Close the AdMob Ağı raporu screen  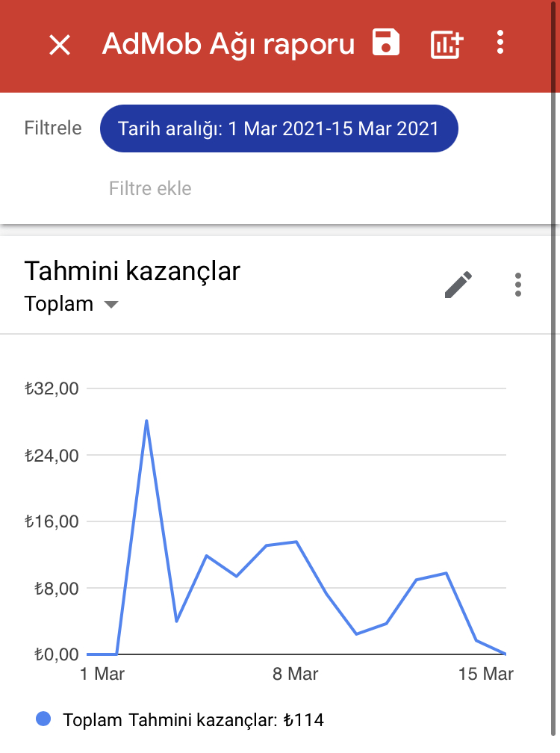click(60, 45)
